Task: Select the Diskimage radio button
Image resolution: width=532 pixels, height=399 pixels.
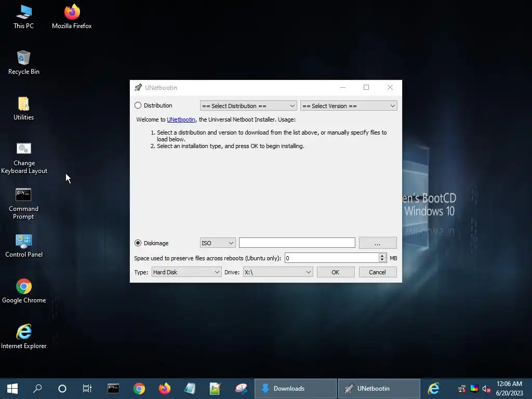Action: [x=138, y=243]
